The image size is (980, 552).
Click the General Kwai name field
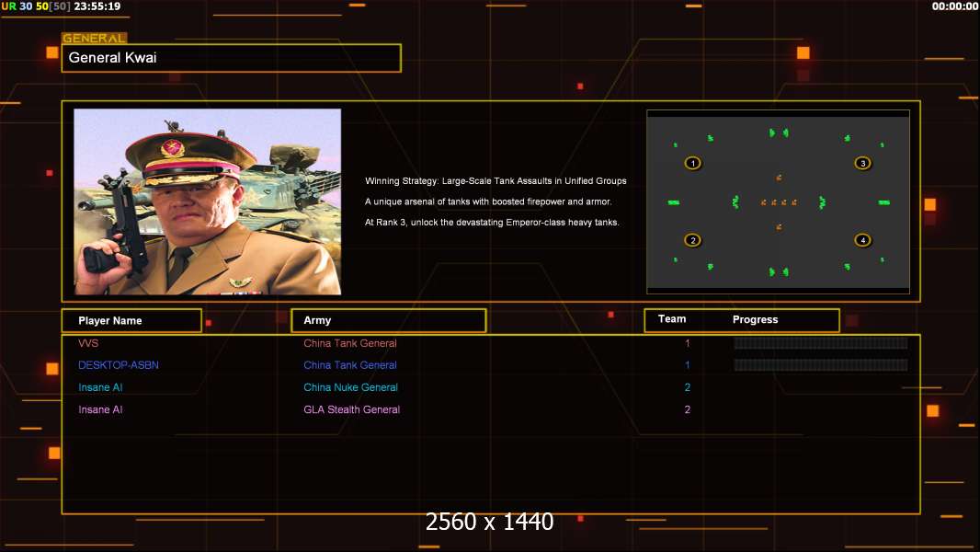[x=232, y=58]
